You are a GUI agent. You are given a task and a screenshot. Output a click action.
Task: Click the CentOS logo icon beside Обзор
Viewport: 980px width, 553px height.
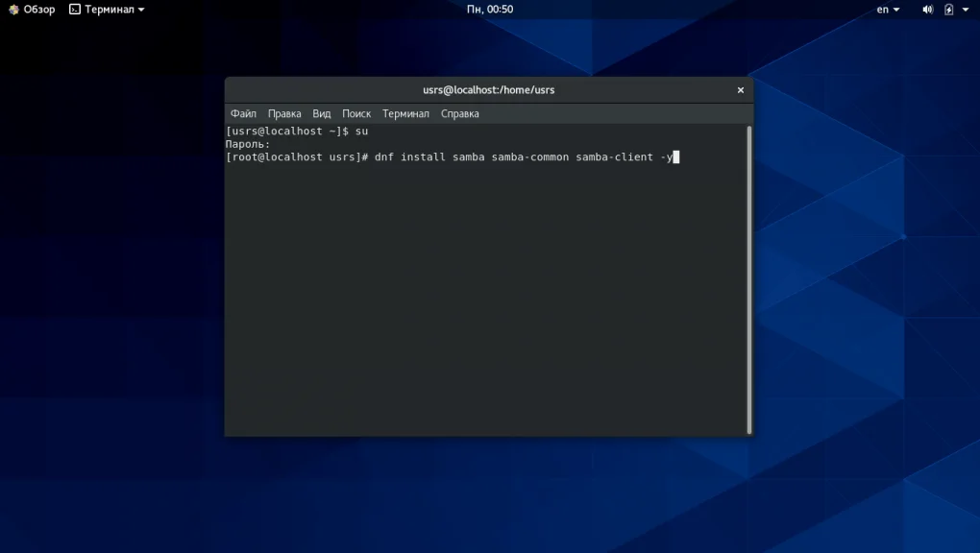[x=13, y=10]
